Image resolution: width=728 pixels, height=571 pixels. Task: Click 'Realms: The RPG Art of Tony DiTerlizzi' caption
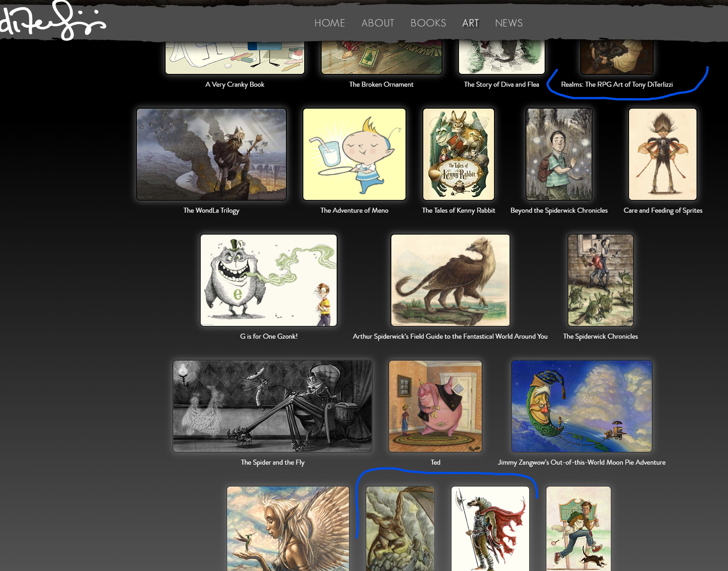pos(617,84)
